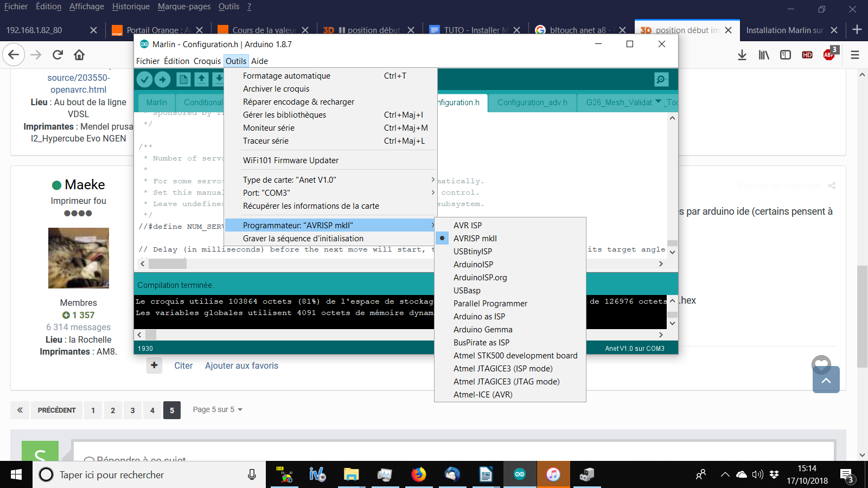Choose Moniteur série menu entry
The height and width of the screenshot is (488, 868).
tap(331, 128)
